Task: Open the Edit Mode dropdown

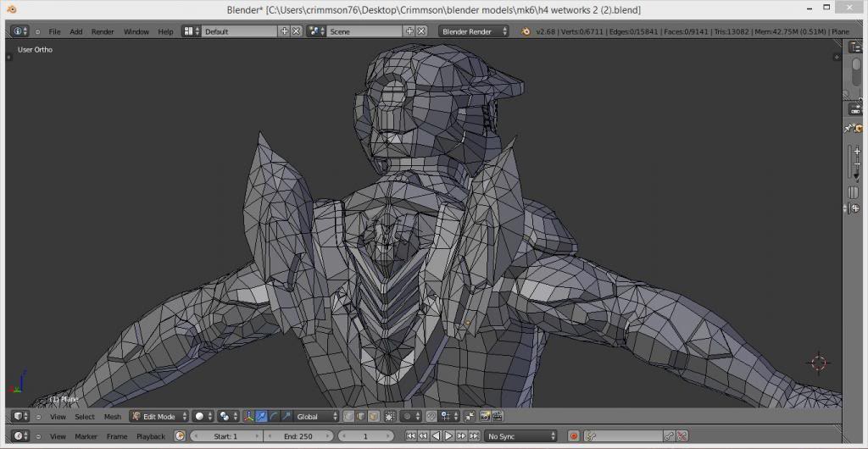Action: pyautogui.click(x=159, y=416)
